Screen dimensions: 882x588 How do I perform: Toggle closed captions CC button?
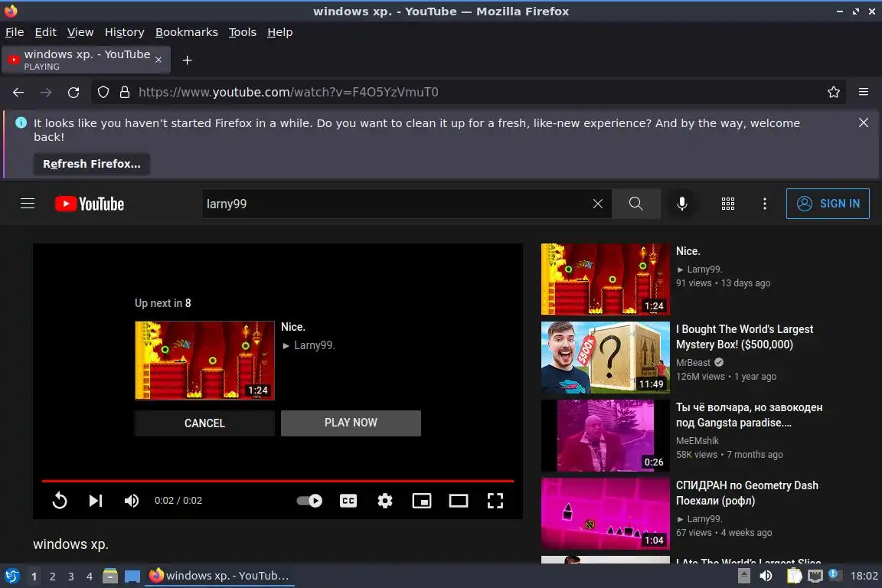(x=348, y=501)
